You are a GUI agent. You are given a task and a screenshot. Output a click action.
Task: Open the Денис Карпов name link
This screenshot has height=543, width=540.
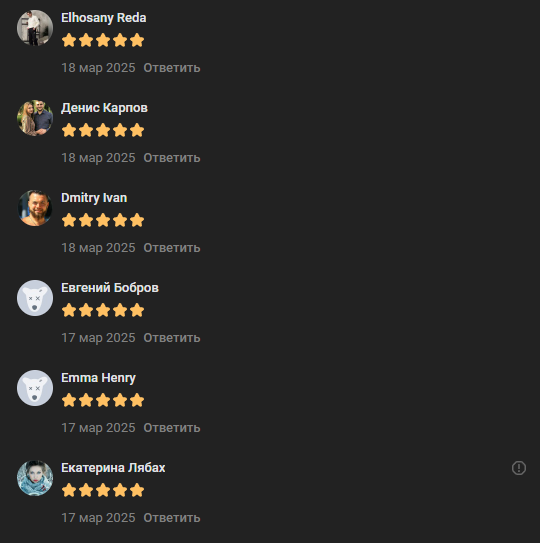(104, 108)
